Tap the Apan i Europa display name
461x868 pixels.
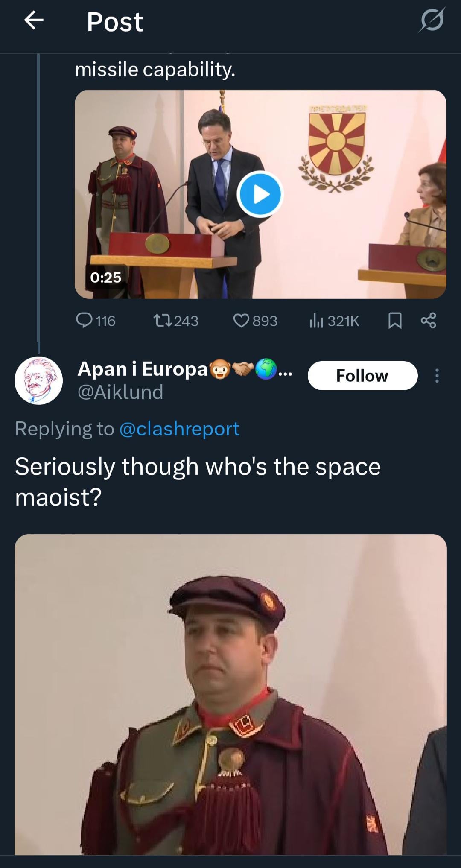(x=143, y=369)
